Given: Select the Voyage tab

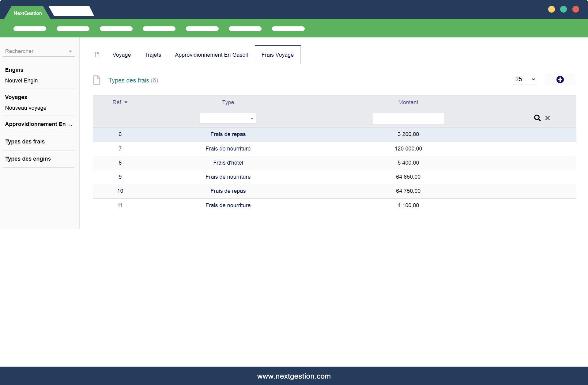Looking at the screenshot, I should pos(122,55).
